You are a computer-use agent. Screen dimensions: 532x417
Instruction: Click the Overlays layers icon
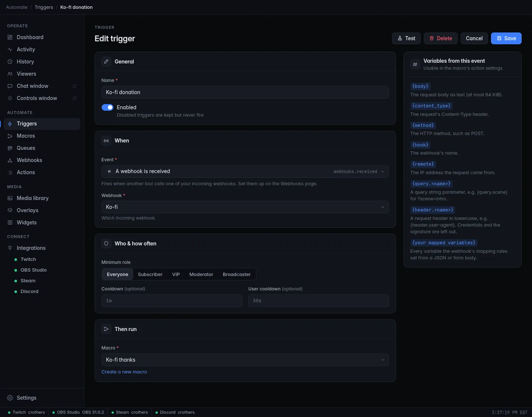click(x=10, y=210)
